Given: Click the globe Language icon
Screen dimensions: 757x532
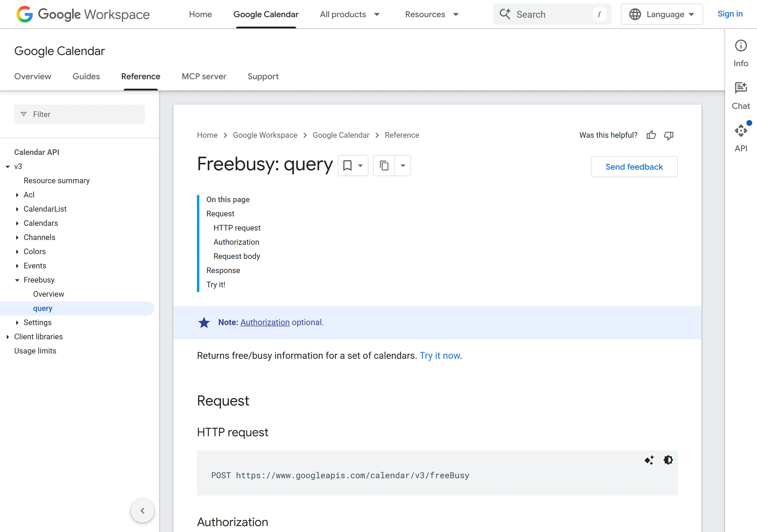Looking at the screenshot, I should [635, 14].
